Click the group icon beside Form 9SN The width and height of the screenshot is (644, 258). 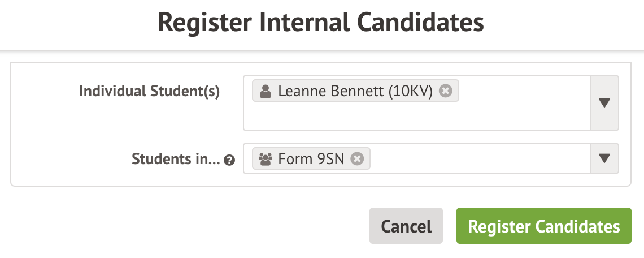(x=265, y=159)
